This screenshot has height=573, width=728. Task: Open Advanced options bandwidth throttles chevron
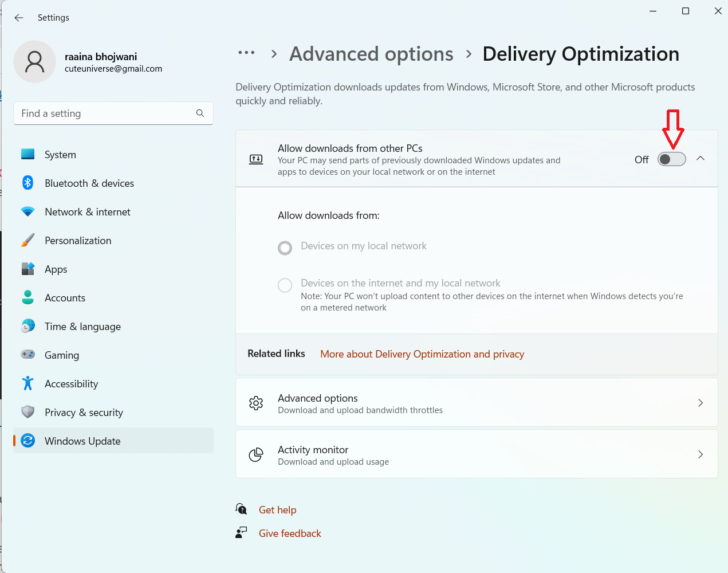click(x=701, y=403)
